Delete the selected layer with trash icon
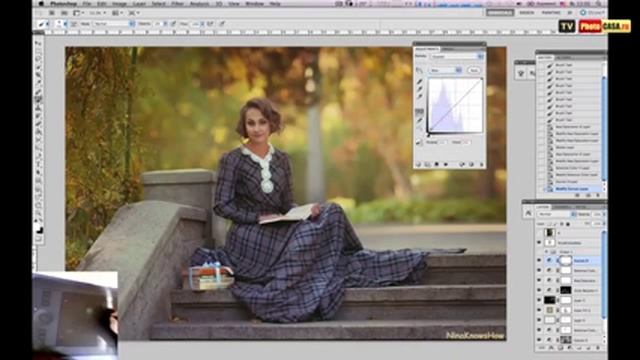Screen dimensions: 640x360 (598, 348)
